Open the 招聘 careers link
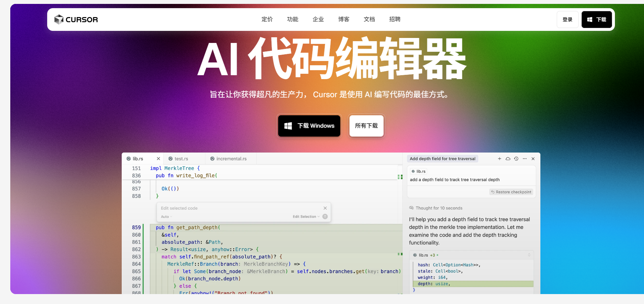Screen dimensions: 644x304 pos(395,19)
